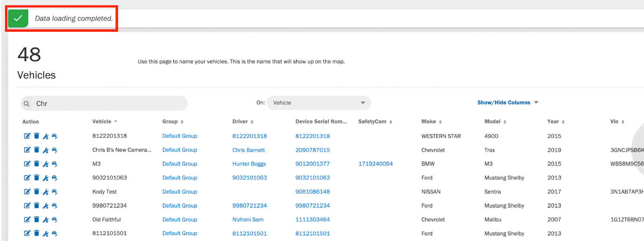Delete the M3 vehicle using trash icon
Screen dimensions: 644x241
37,164
